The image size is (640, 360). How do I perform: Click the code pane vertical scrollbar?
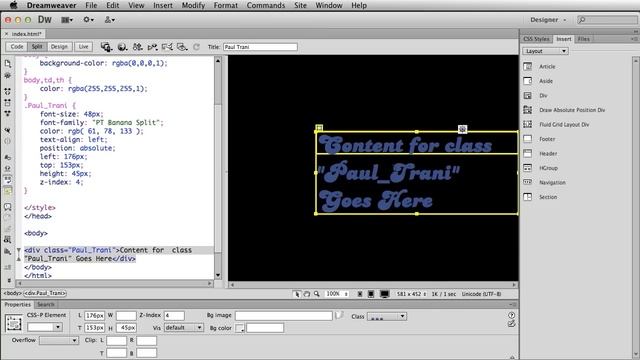pyautogui.click(x=218, y=167)
